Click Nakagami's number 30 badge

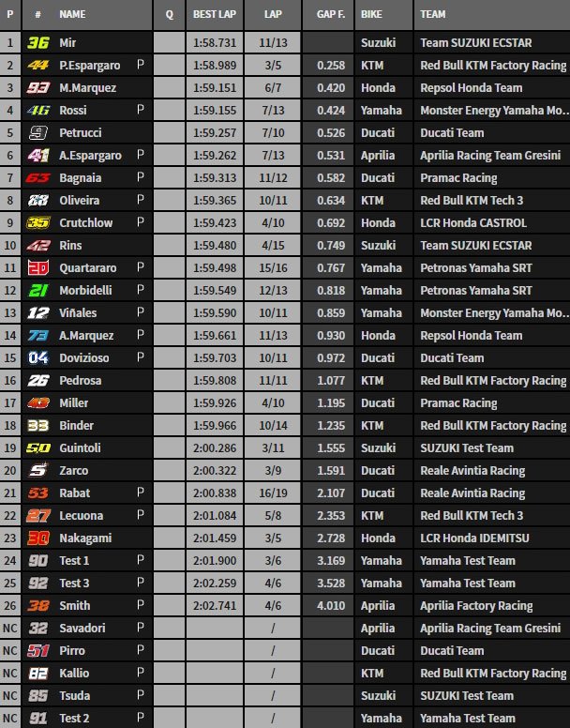pos(37,538)
